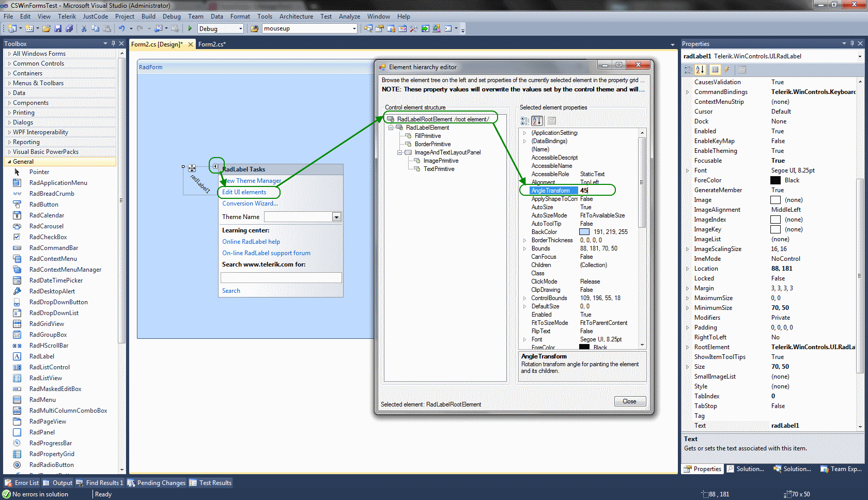Click the Find in Files icon
The width and height of the screenshot is (868, 500).
(x=255, y=28)
